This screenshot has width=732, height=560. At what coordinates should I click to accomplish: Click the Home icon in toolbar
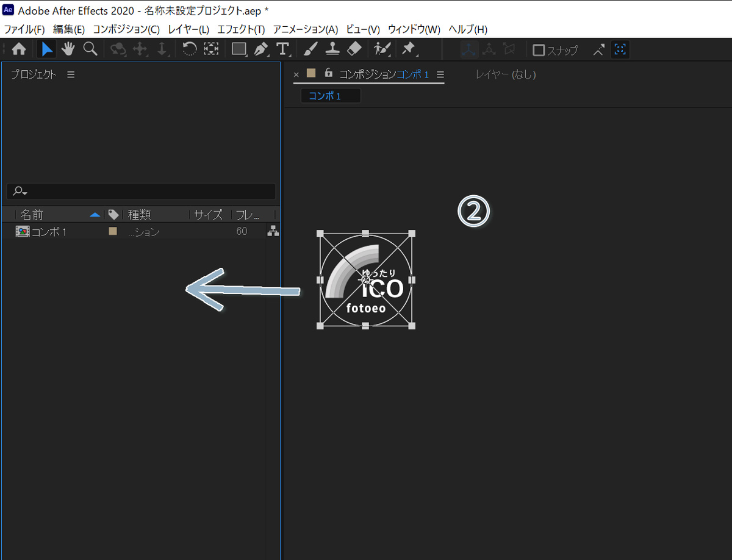click(19, 49)
